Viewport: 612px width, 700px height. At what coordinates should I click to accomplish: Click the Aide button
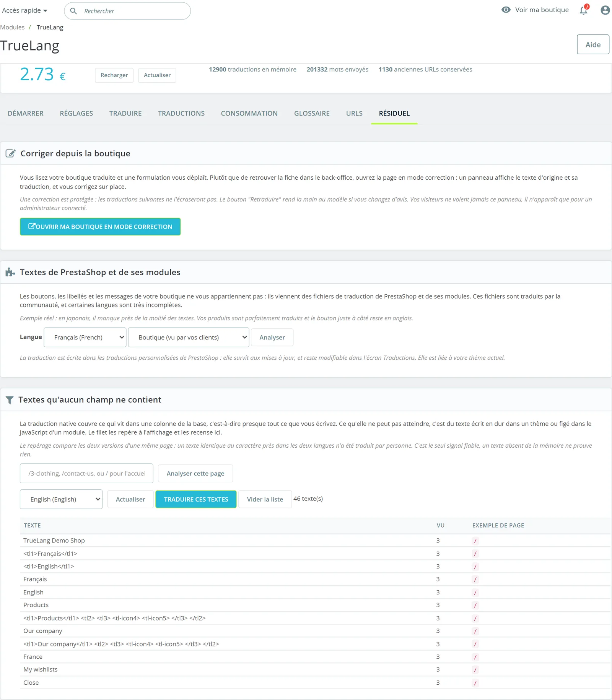pyautogui.click(x=593, y=44)
